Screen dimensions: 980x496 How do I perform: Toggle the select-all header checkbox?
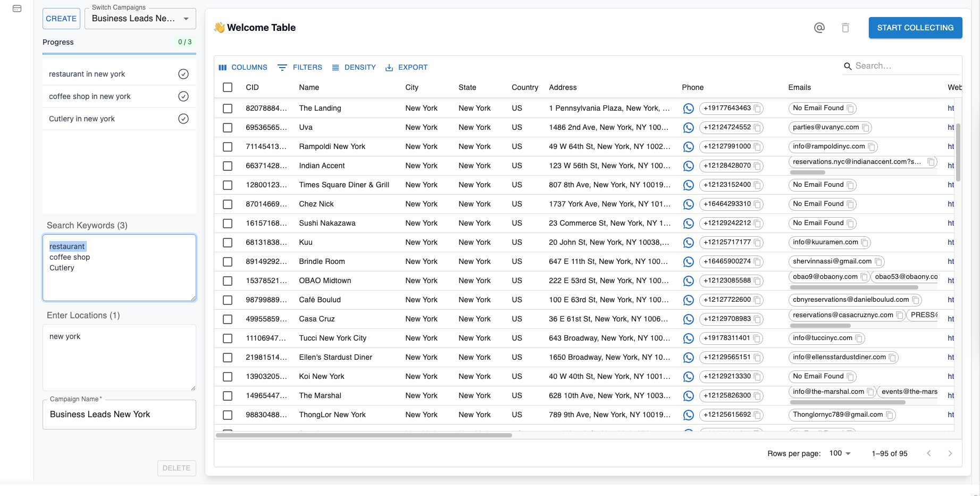click(x=228, y=87)
